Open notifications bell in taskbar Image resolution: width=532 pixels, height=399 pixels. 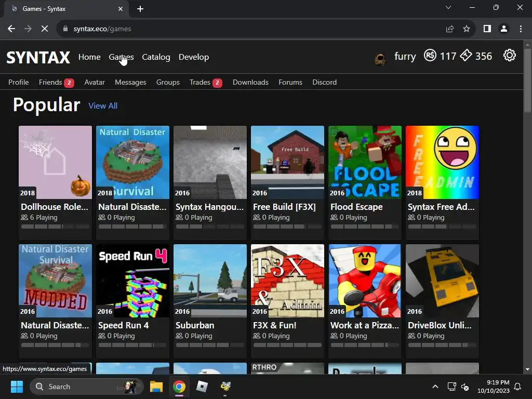518,387
